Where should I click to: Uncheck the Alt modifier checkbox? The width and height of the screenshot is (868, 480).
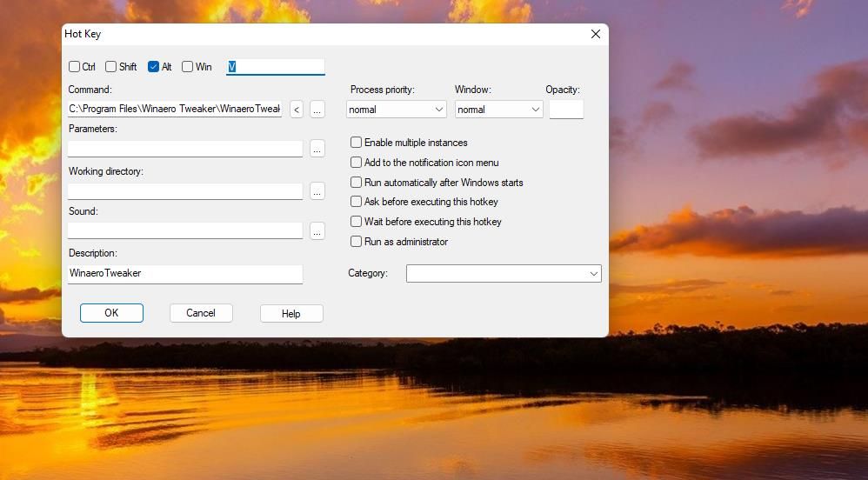[154, 67]
